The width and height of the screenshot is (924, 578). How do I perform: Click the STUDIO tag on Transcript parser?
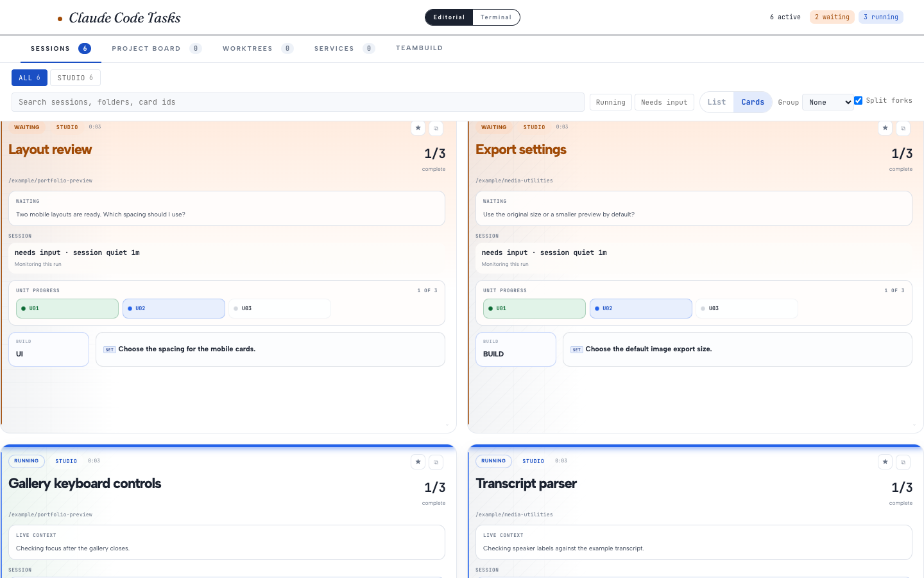point(533,461)
